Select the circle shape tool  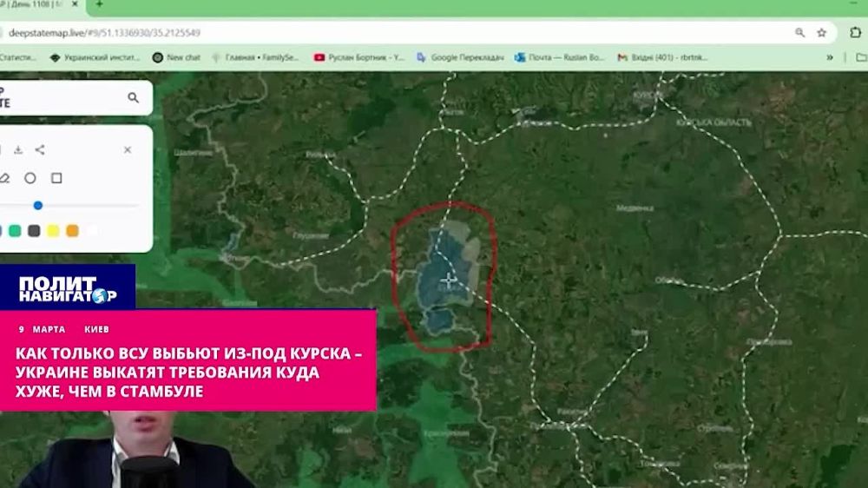click(x=30, y=178)
